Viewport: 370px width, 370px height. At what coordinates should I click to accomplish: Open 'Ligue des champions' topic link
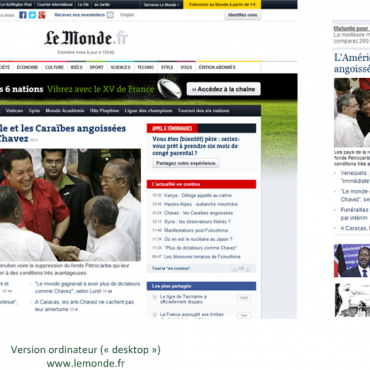[148, 111]
